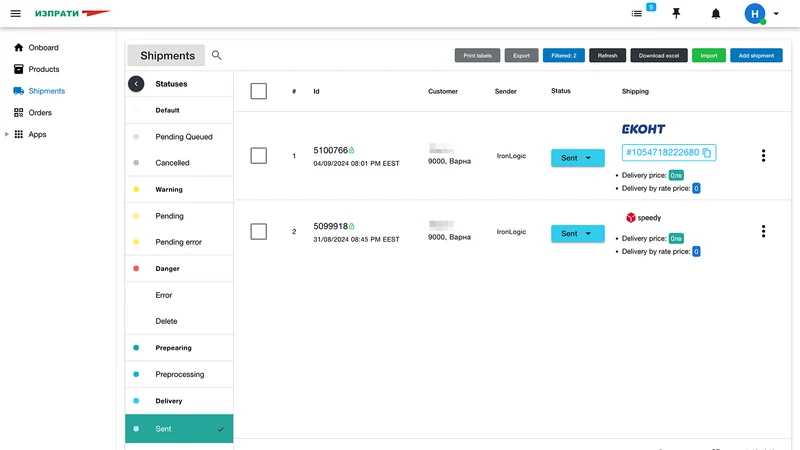The width and height of the screenshot is (800, 450).
Task: Open more options for shipment 5100766
Action: tap(763, 156)
